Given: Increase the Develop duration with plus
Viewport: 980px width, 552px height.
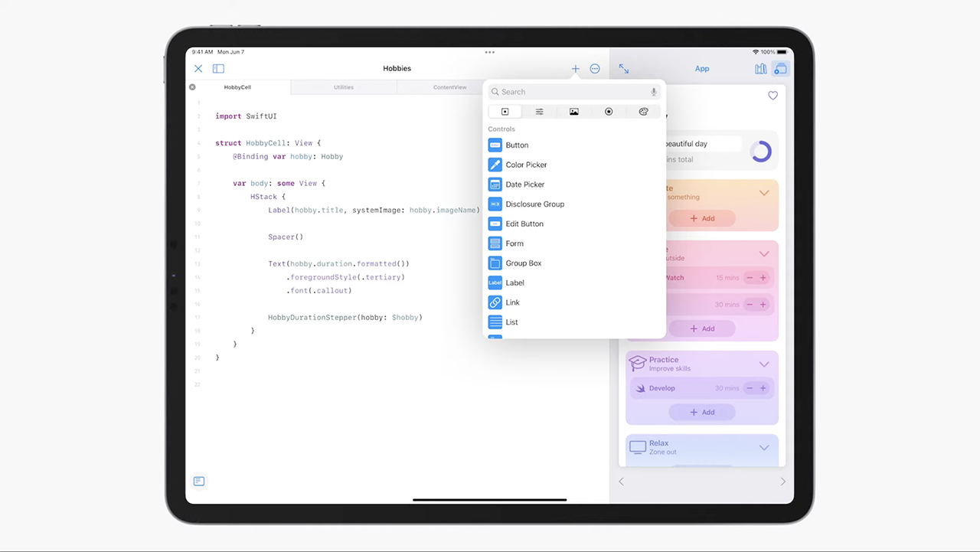Looking at the screenshot, I should click(763, 388).
